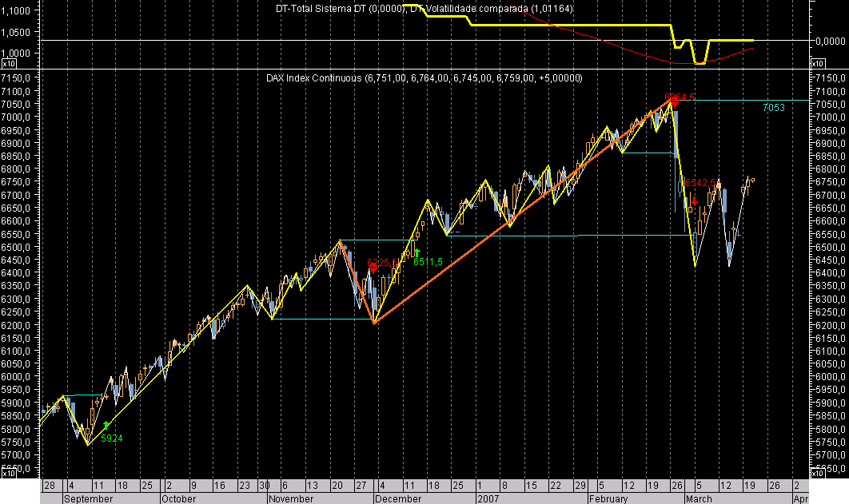The width and height of the screenshot is (849, 504).
Task: Select the red sell arrow labeled 6964,5
Action: (676, 103)
